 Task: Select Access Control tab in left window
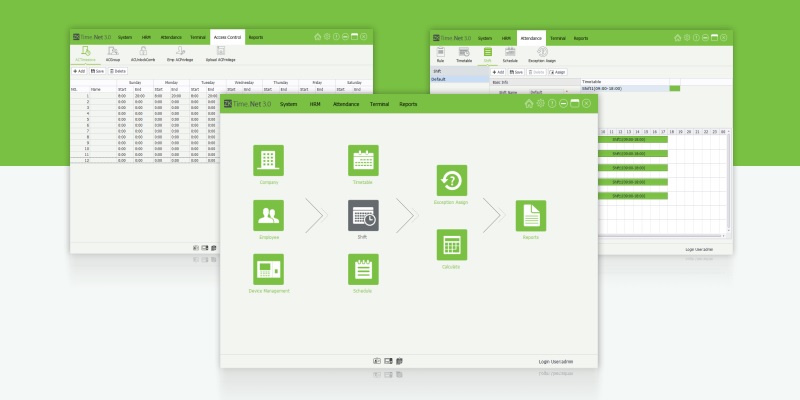(x=228, y=37)
